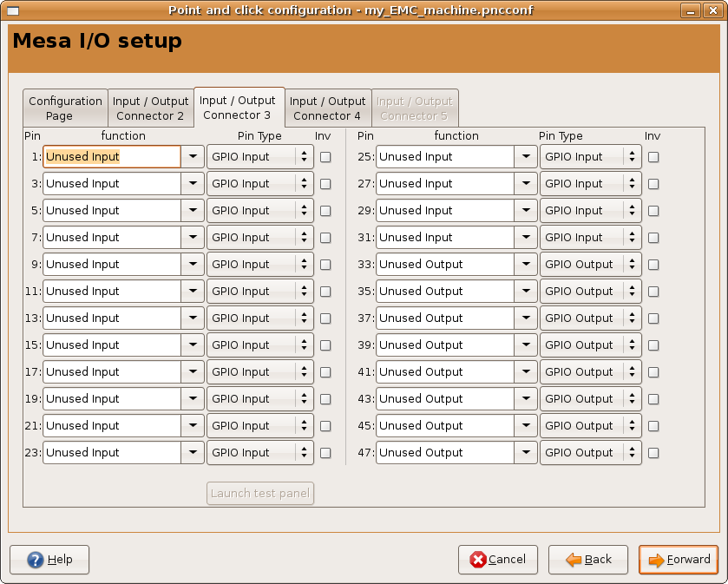Open the Pin Type selector for pin 9

coord(259,265)
